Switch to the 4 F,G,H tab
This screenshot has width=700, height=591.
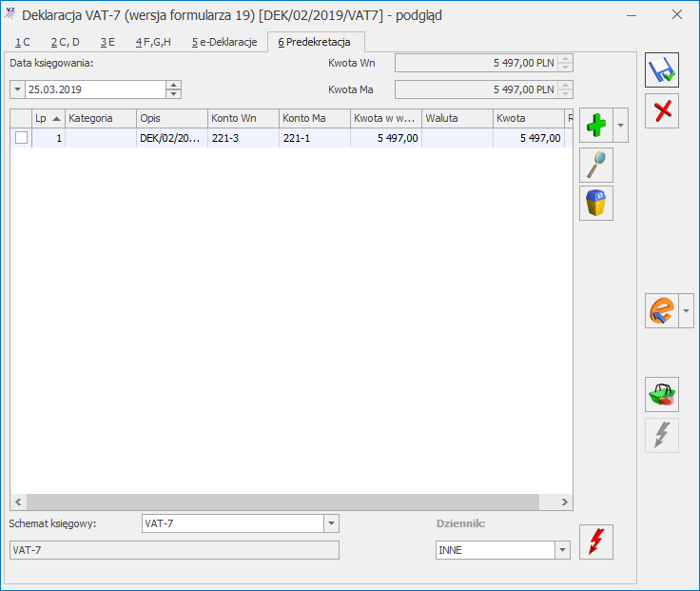(153, 42)
